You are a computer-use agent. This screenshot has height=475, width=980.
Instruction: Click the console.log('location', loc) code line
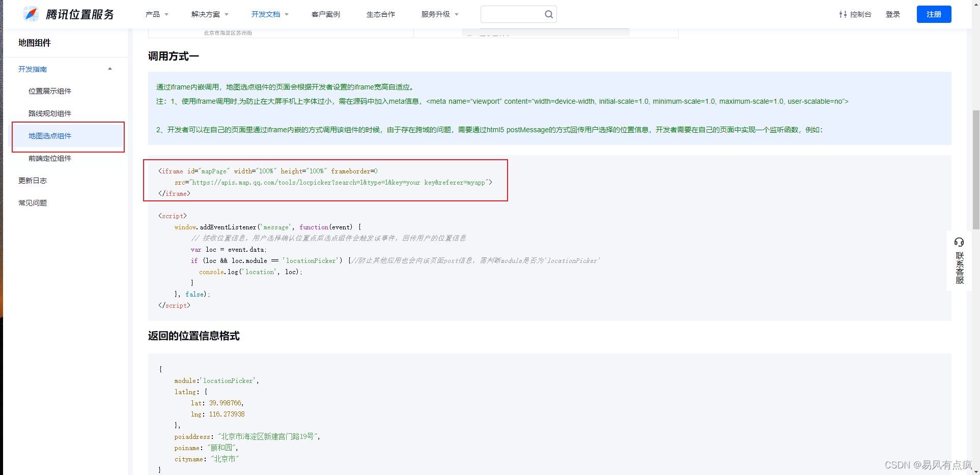(x=251, y=272)
